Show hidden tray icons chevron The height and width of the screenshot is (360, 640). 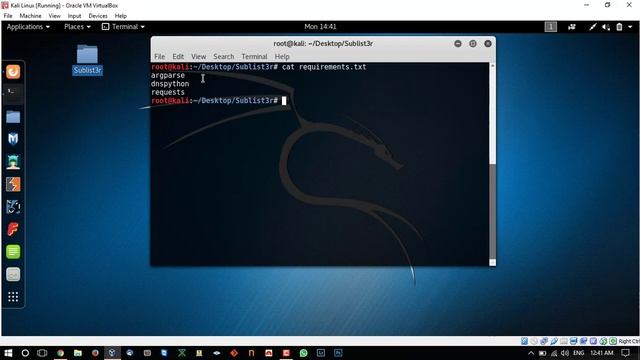(x=531, y=353)
